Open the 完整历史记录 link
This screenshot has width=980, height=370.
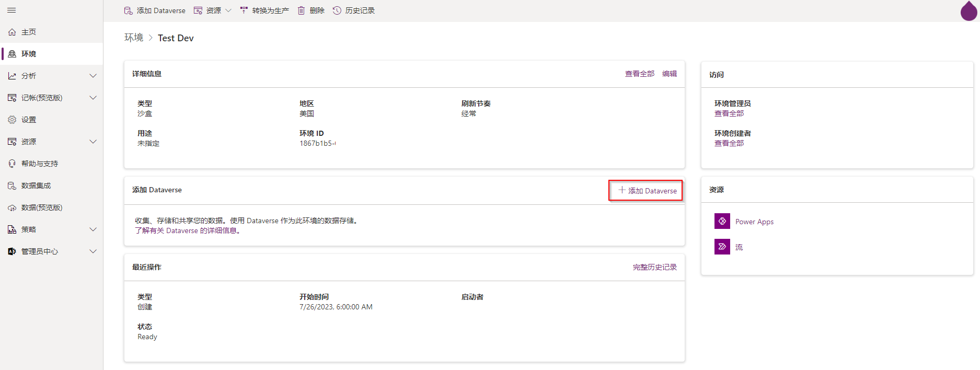[655, 267]
